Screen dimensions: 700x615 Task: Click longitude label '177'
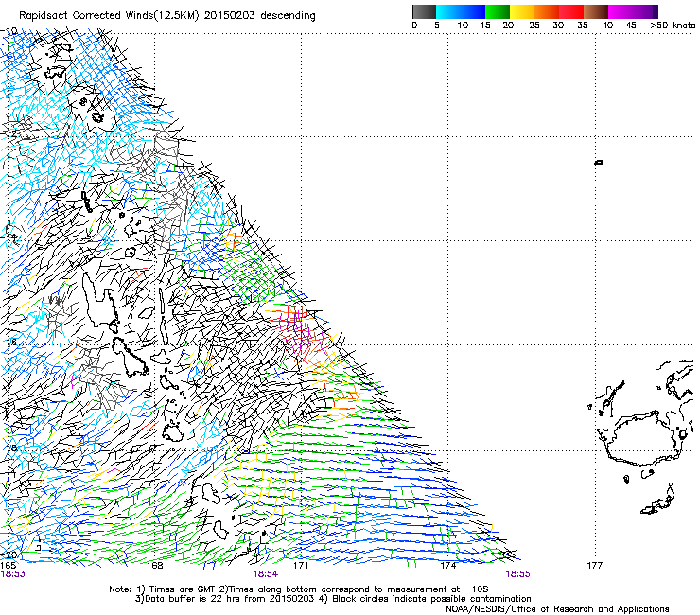pyautogui.click(x=595, y=566)
